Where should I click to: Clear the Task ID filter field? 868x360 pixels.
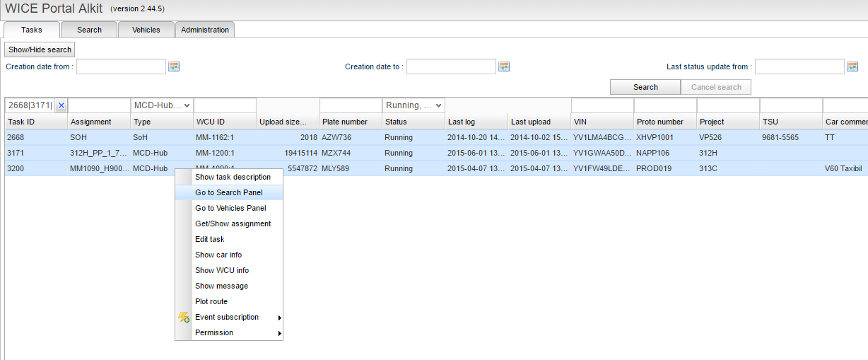[61, 105]
